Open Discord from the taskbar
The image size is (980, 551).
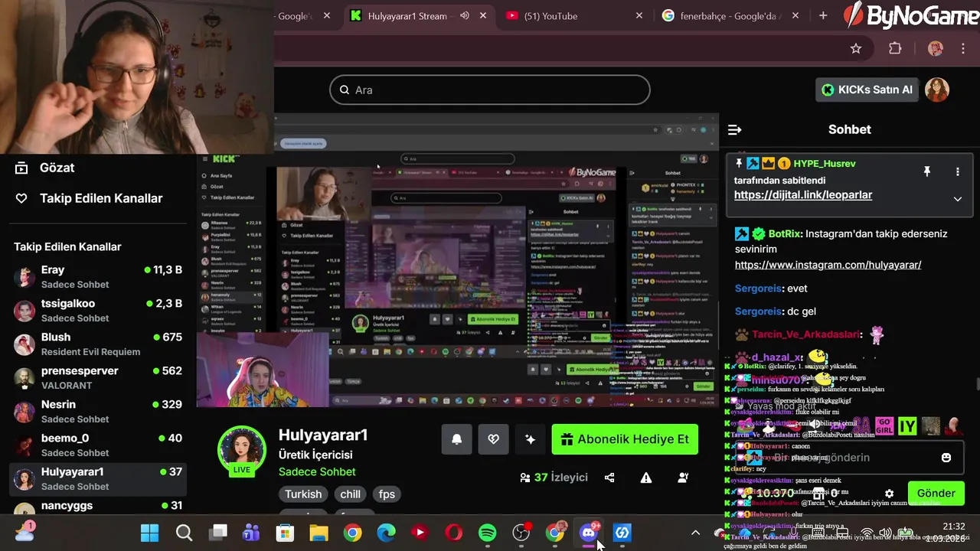click(x=589, y=533)
